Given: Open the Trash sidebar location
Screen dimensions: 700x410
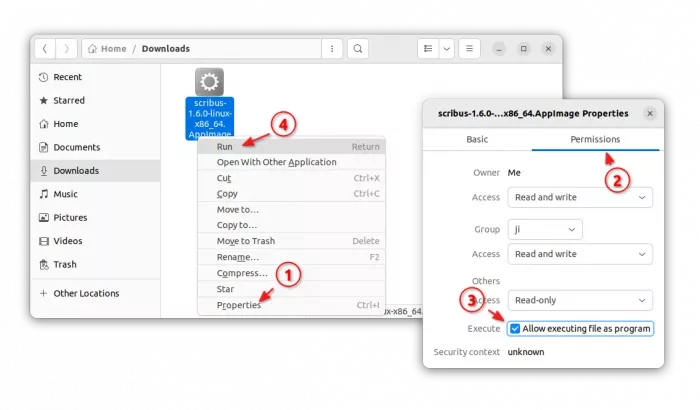Looking at the screenshot, I should coord(64,264).
